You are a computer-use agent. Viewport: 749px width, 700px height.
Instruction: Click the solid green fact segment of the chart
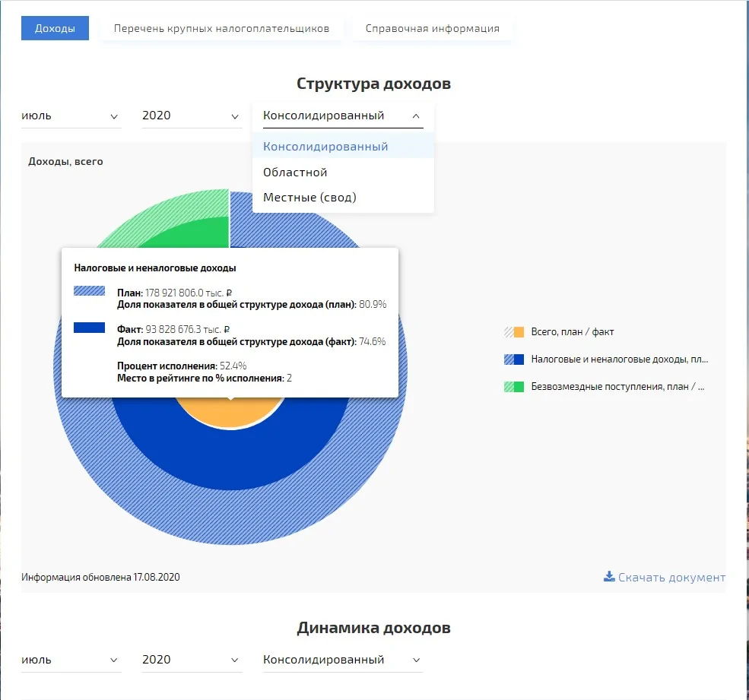201,235
